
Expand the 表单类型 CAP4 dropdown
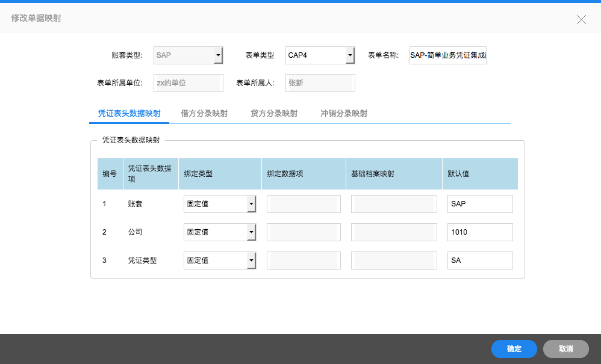[x=320, y=55]
